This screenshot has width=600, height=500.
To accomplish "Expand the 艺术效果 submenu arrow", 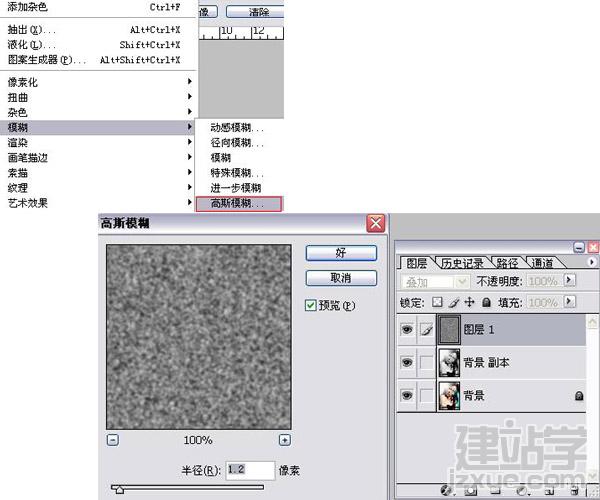I will [189, 202].
